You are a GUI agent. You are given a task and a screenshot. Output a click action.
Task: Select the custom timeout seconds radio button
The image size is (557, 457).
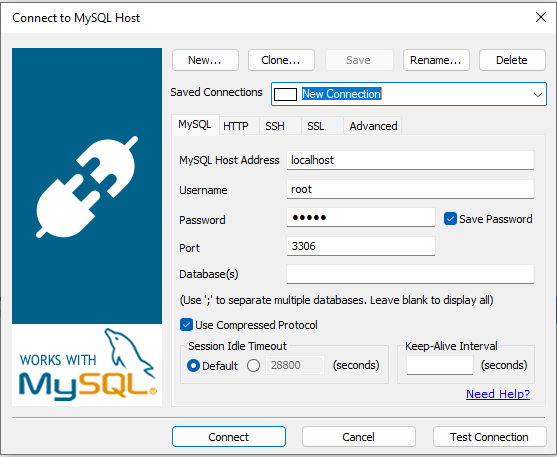tap(253, 366)
